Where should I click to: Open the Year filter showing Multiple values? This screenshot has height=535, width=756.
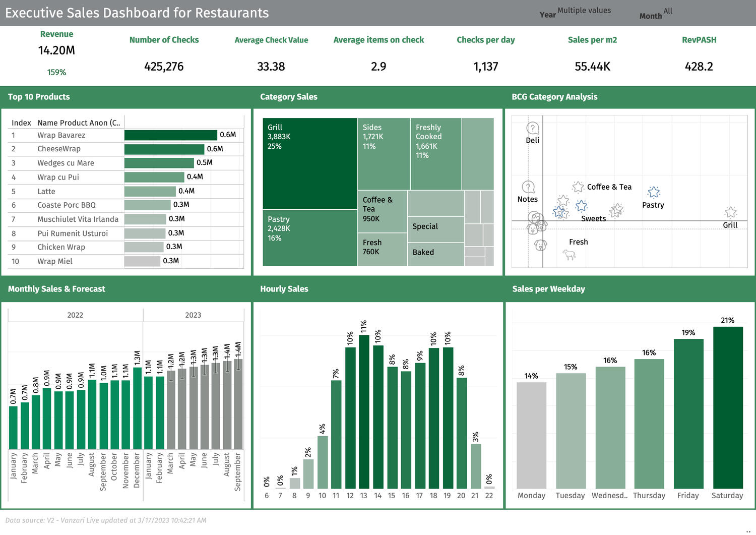click(x=584, y=11)
